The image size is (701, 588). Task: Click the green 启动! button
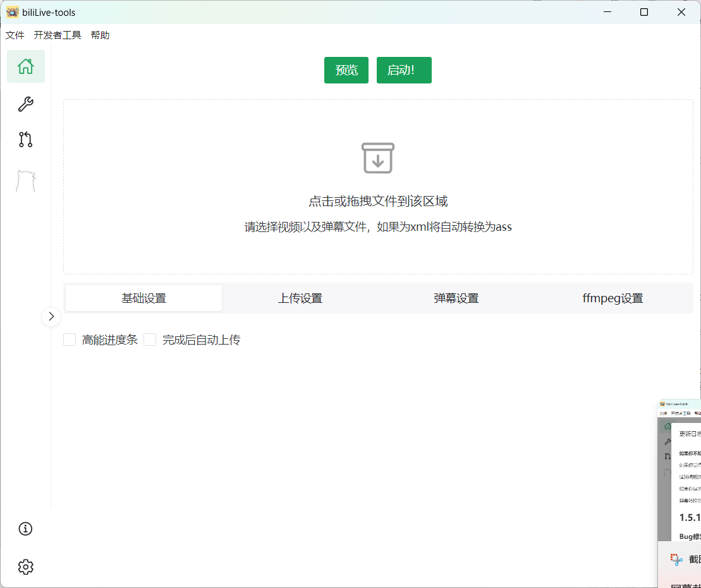point(404,70)
